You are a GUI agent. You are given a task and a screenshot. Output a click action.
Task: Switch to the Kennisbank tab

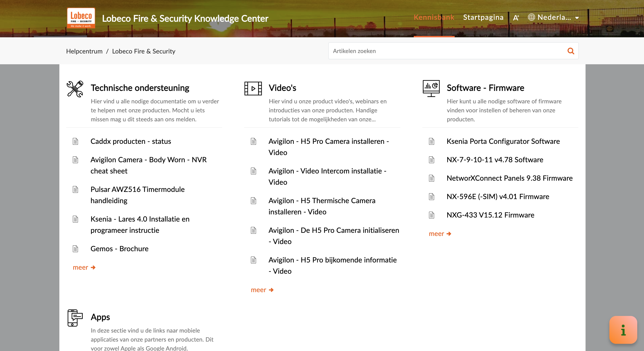coord(434,17)
